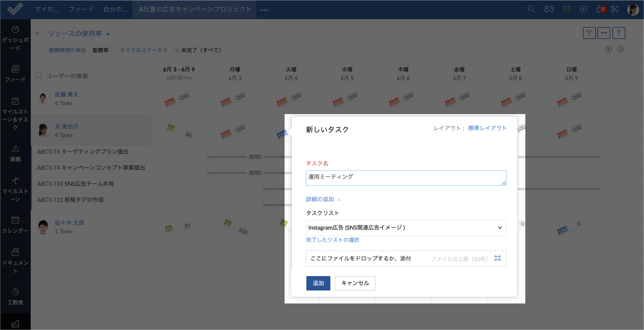Click the 8:00 bar of ABC3-T4 row
Image resolution: width=644 pixels, height=330 pixels.
(255, 173)
